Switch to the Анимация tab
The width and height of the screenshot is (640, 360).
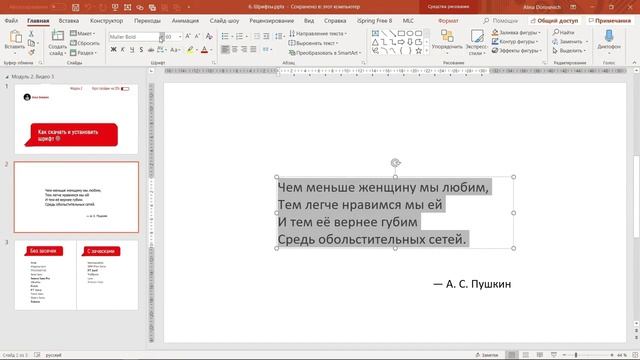coord(185,20)
